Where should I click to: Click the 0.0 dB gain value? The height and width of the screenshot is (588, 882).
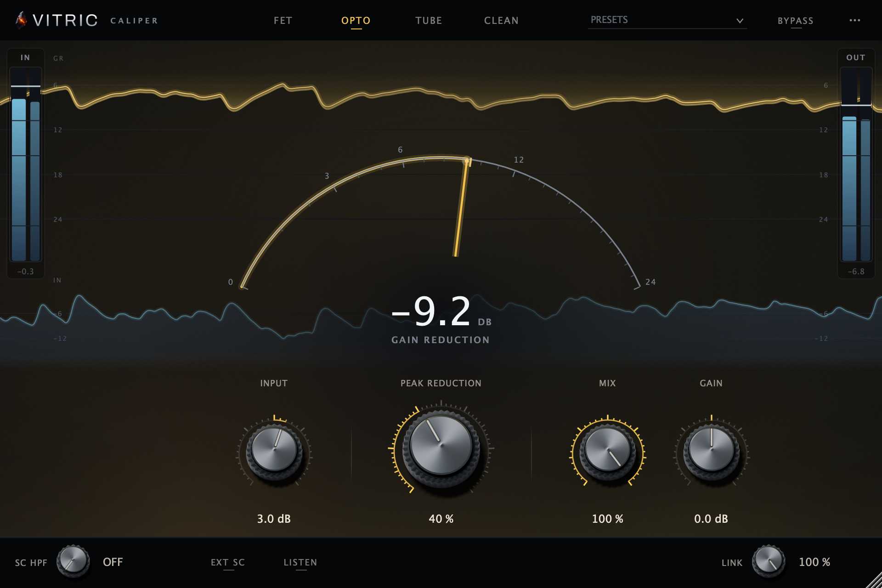tap(711, 519)
